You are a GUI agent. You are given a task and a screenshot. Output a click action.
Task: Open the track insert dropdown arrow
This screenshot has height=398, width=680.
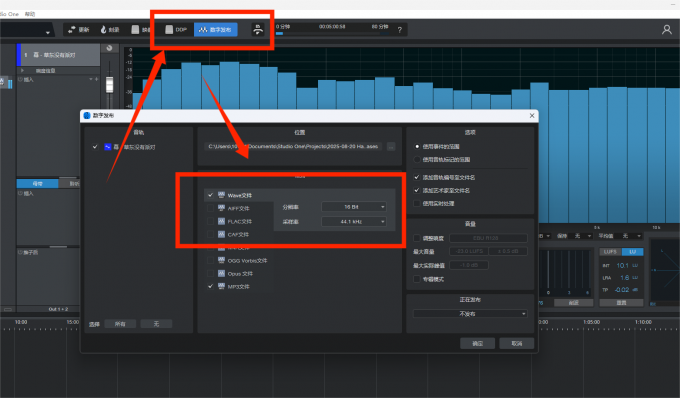coord(91,79)
